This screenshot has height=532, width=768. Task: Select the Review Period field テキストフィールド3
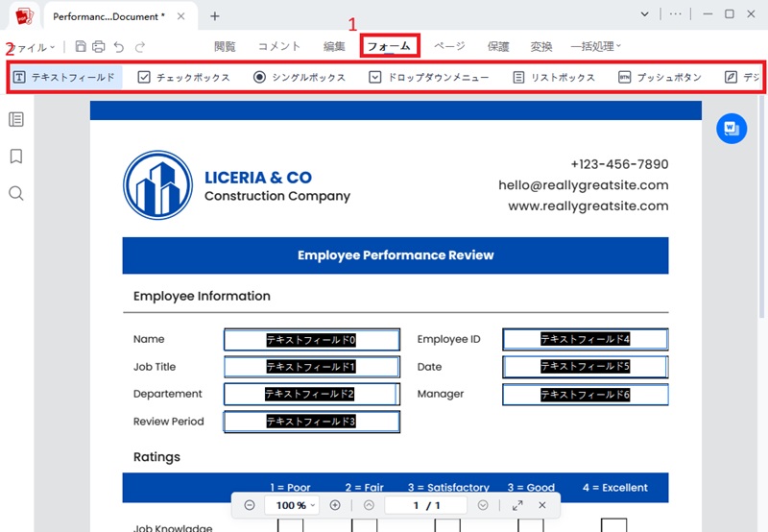(x=311, y=422)
